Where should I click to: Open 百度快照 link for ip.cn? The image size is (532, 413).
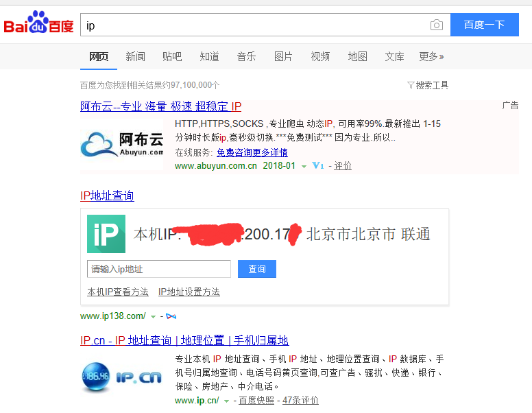tap(256, 401)
